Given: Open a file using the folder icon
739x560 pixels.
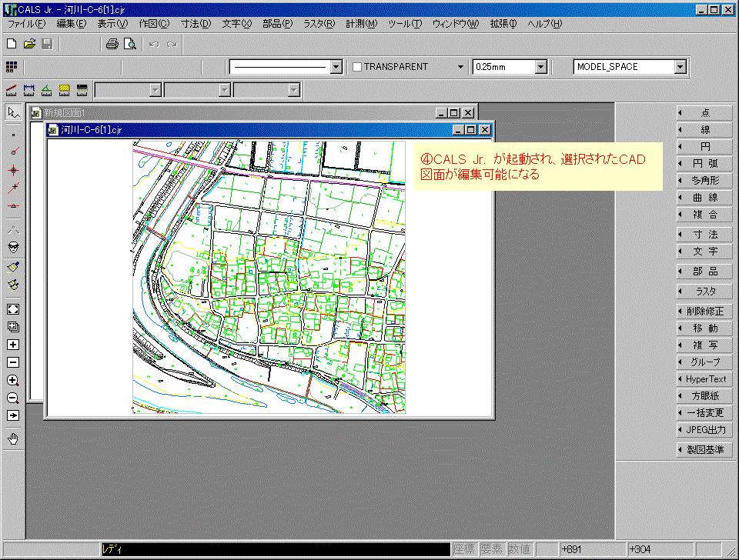Looking at the screenshot, I should click(30, 45).
